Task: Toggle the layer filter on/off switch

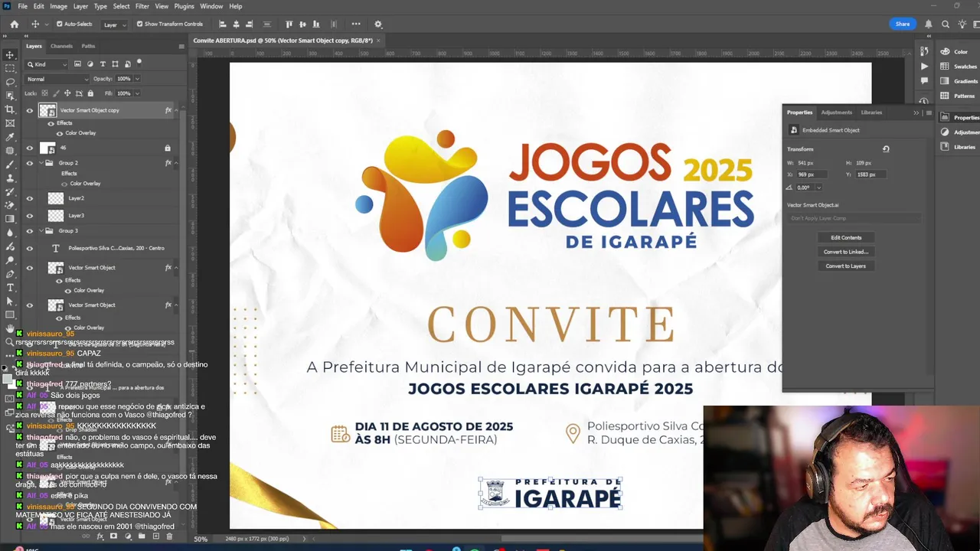Action: click(139, 63)
